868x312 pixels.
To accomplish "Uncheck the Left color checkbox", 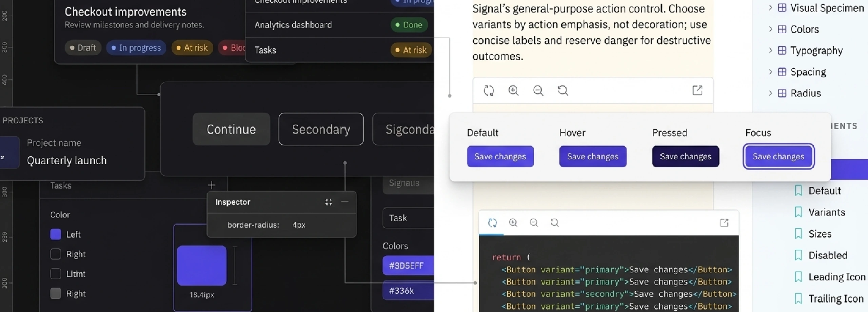I will click(x=56, y=234).
